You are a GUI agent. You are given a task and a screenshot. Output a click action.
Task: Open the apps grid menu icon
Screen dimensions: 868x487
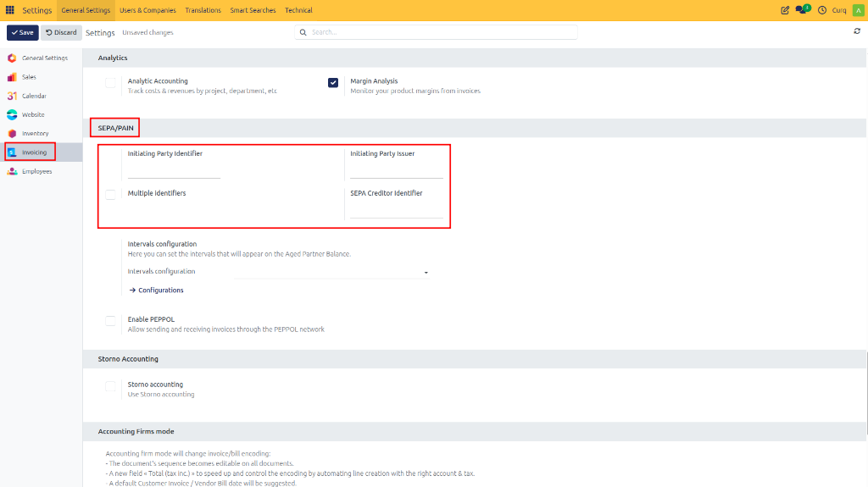click(x=10, y=10)
